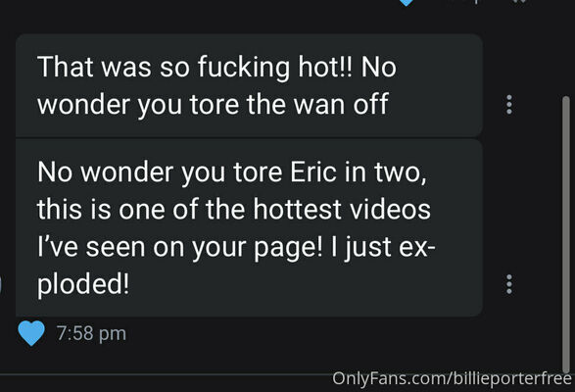Click the text 'wonder you tore the wan off'

coord(213,105)
